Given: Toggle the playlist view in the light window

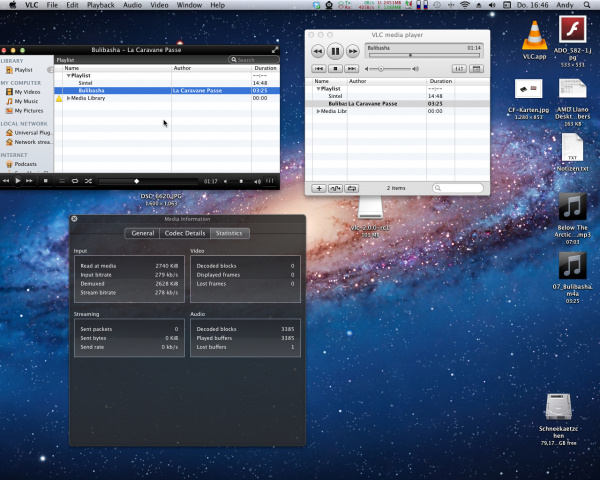Looking at the screenshot, I should (x=476, y=69).
